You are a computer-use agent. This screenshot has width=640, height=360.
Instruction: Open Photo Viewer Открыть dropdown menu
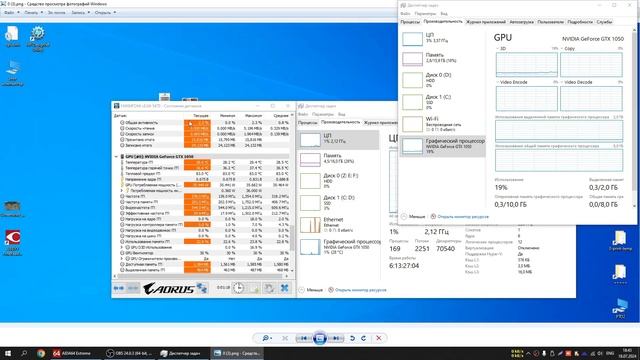pyautogui.click(x=105, y=13)
